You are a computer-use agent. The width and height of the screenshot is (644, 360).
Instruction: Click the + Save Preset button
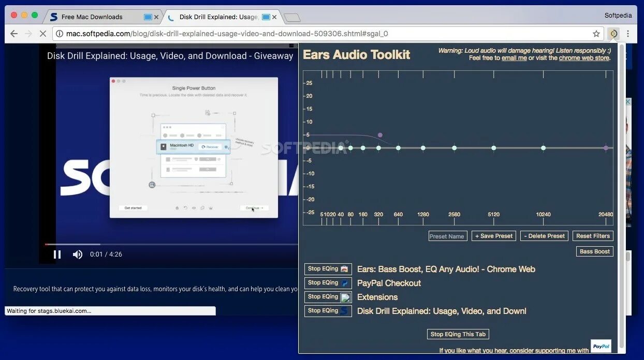tap(494, 236)
